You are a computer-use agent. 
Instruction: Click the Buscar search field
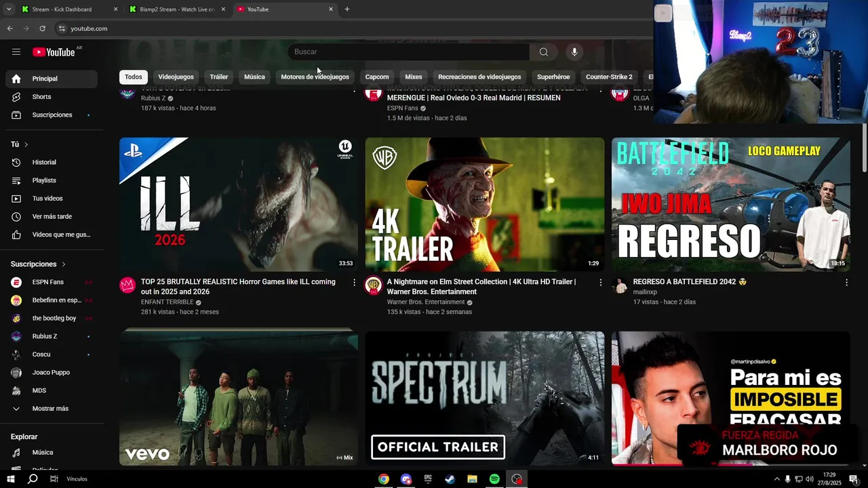[x=408, y=52]
